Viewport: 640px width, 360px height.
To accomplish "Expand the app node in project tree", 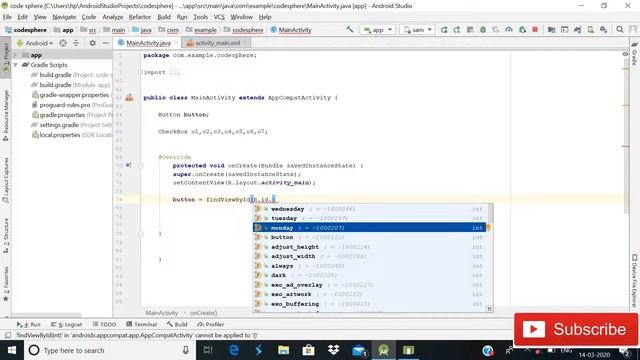I will (x=16, y=55).
